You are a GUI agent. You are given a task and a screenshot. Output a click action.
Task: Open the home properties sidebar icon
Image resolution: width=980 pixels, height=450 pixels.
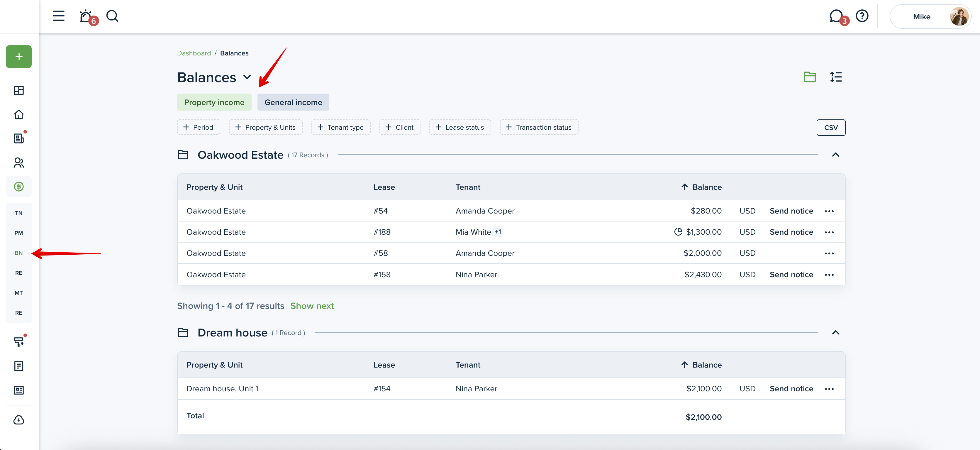click(x=19, y=115)
